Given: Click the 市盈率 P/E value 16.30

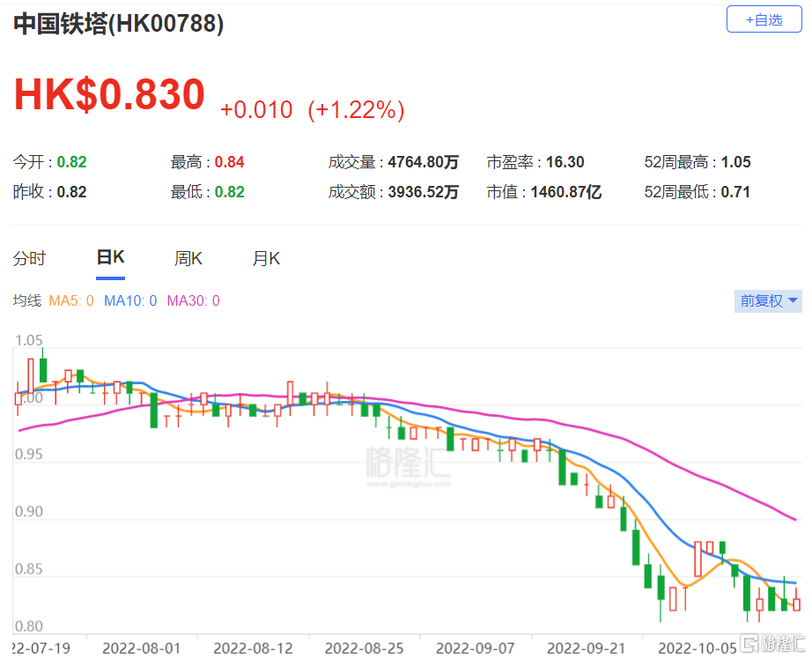Looking at the screenshot, I should 565,162.
